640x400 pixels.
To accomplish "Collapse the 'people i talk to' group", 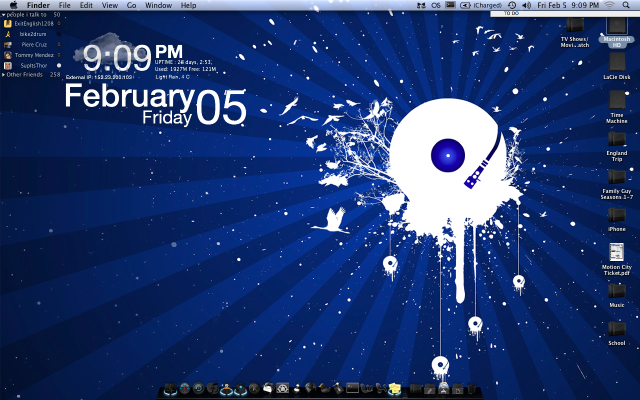I will click(x=3, y=15).
